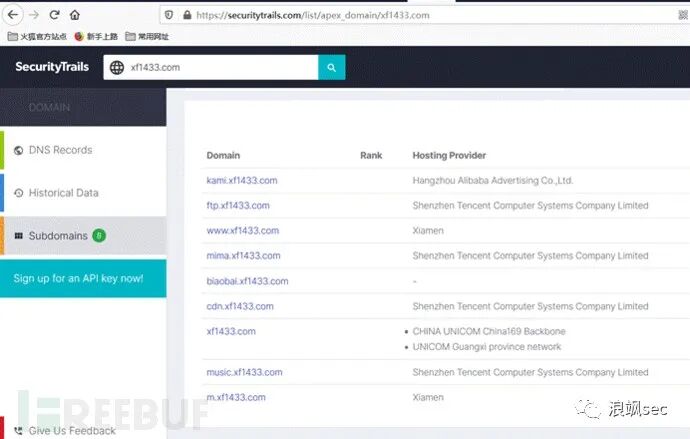Open the kami.xf1433.com link
Screen dimensions: 690x439
(242, 180)
